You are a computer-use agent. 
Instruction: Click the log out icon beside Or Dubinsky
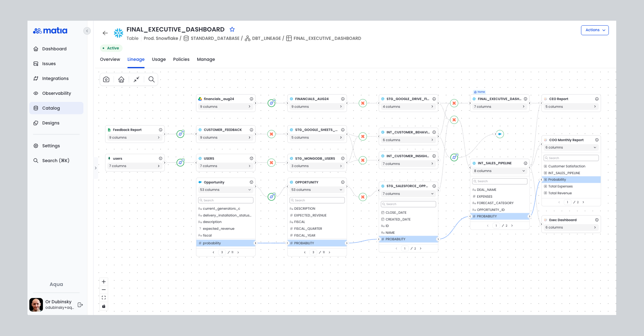point(80,305)
